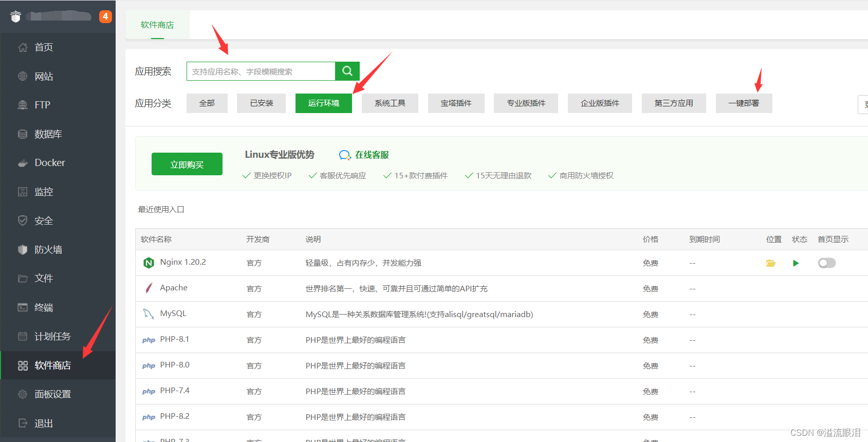Click the MySQL dolphin icon
The height and width of the screenshot is (442, 868).
coord(149,314)
